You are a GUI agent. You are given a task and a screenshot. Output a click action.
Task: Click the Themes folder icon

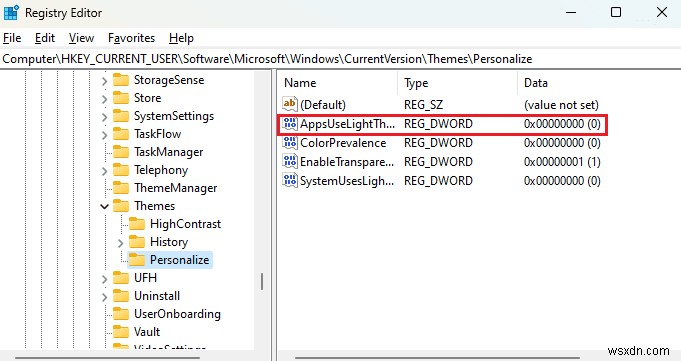pos(121,205)
